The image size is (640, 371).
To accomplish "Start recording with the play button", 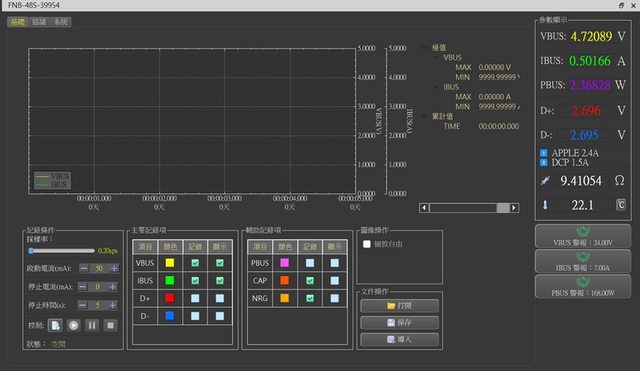I will click(73, 325).
